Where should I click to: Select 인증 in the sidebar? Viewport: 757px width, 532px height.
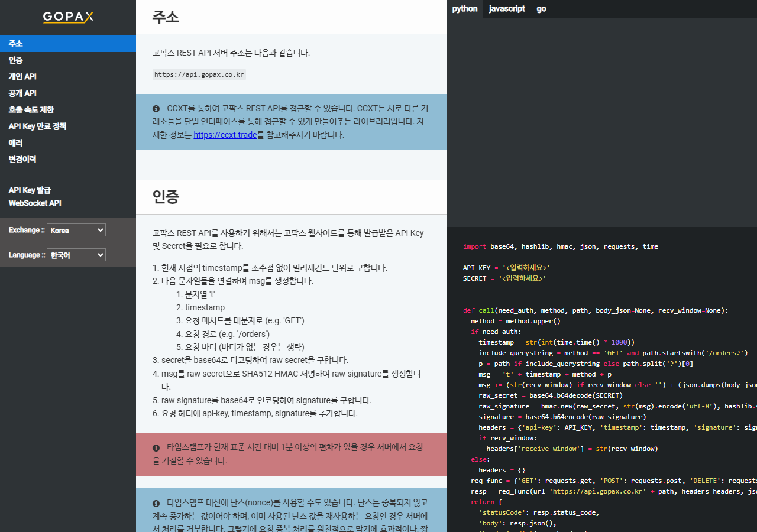68,60
